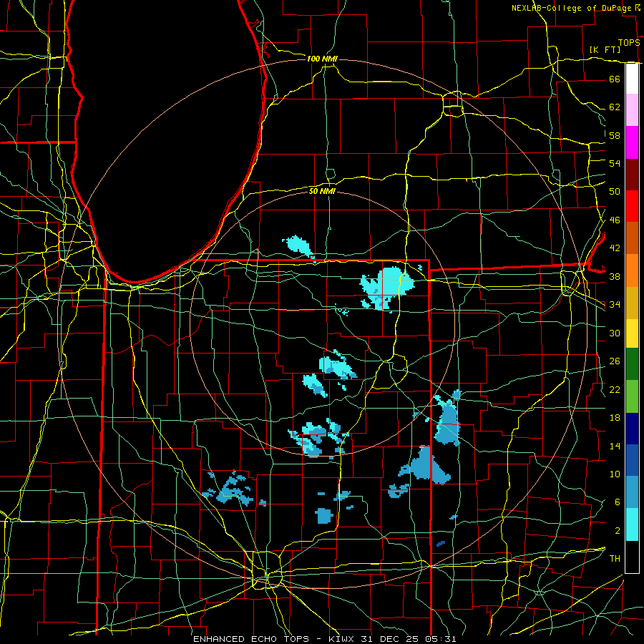Select the 62 value on the legend

tap(615, 107)
